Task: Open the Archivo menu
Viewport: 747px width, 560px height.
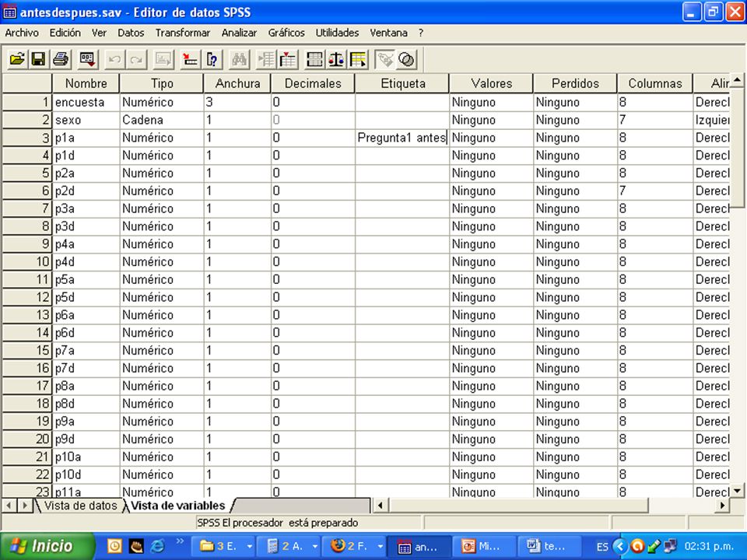Action: click(22, 33)
